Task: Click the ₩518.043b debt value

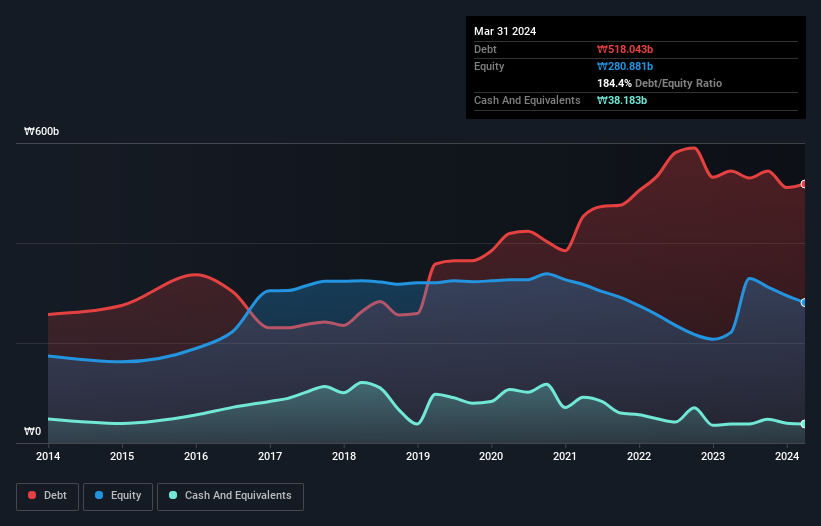Action: pyautogui.click(x=625, y=49)
